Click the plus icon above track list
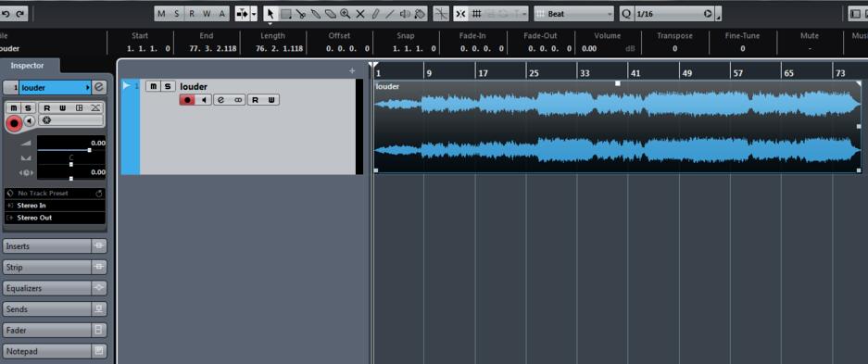The height and width of the screenshot is (364, 868). coord(352,70)
